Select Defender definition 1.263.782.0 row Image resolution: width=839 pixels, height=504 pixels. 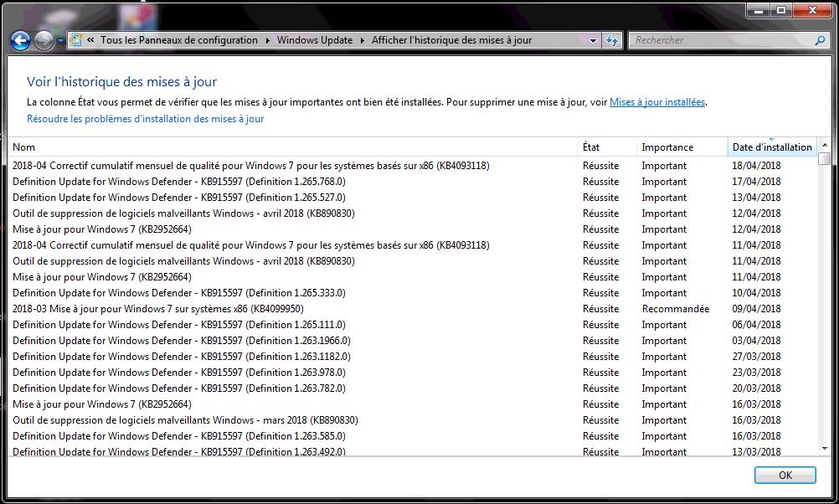(x=412, y=388)
